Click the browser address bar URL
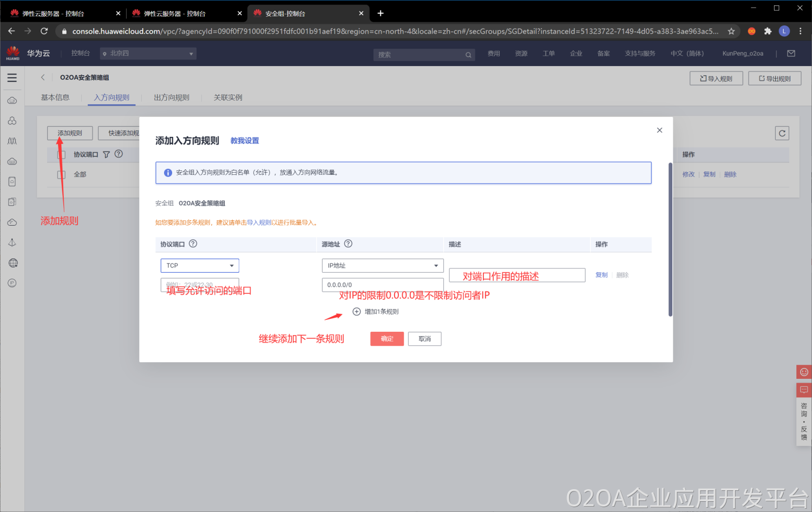 click(x=395, y=31)
